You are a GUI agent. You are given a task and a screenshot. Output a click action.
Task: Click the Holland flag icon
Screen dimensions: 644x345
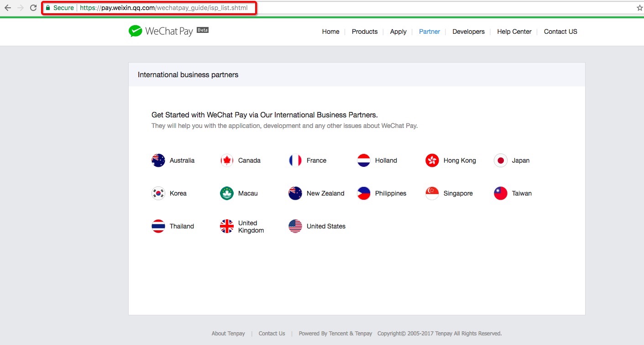pyautogui.click(x=364, y=160)
